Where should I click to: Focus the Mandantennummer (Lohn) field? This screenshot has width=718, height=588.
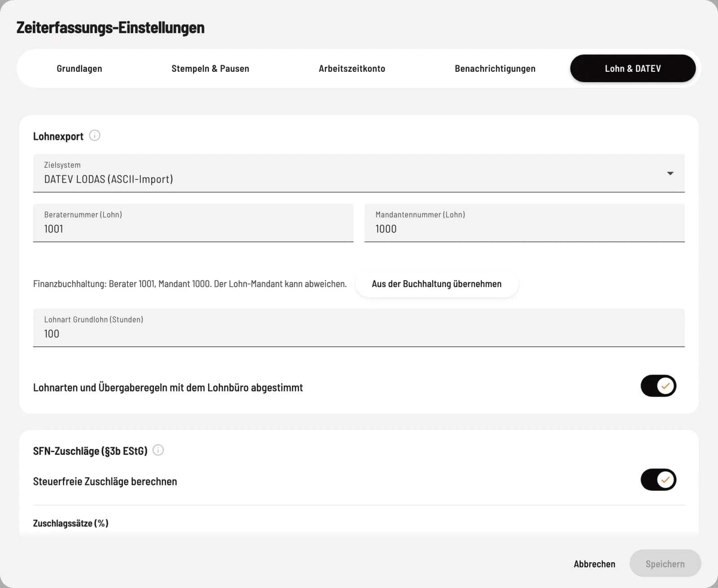(x=524, y=223)
